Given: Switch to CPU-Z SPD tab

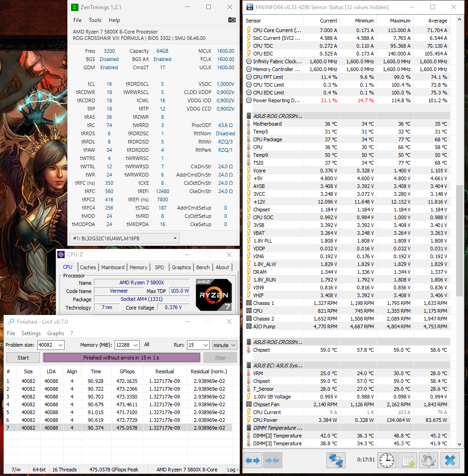Looking at the screenshot, I should [160, 267].
